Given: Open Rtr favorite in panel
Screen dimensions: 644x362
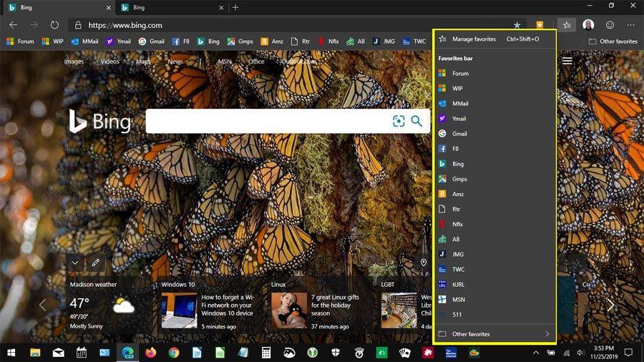Looking at the screenshot, I should tap(494, 210).
